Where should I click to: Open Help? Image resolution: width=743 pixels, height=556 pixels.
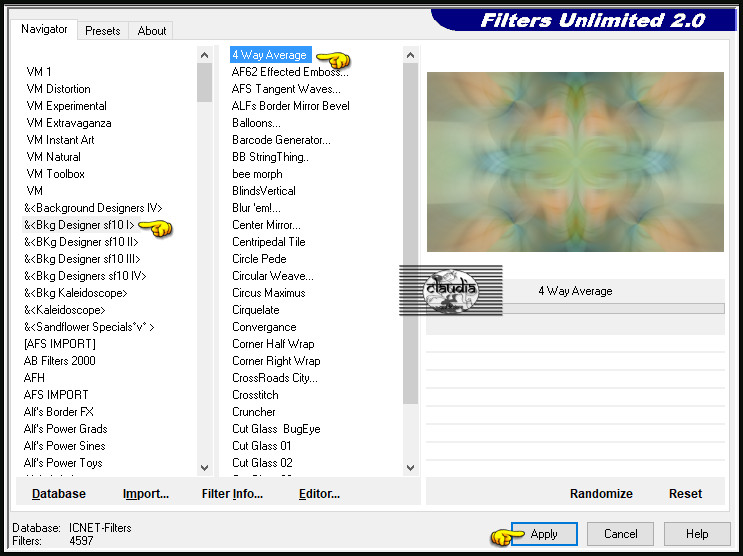pyautogui.click(x=697, y=534)
